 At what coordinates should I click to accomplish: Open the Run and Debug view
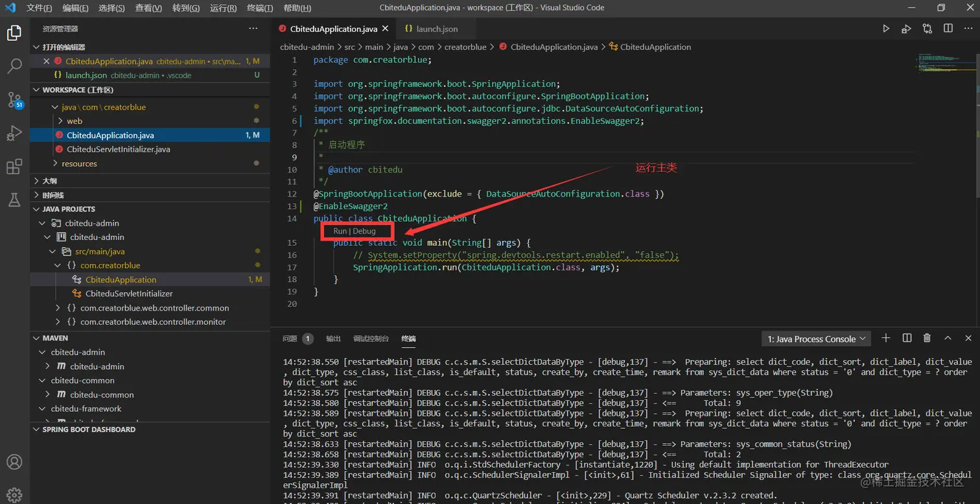pyautogui.click(x=14, y=133)
